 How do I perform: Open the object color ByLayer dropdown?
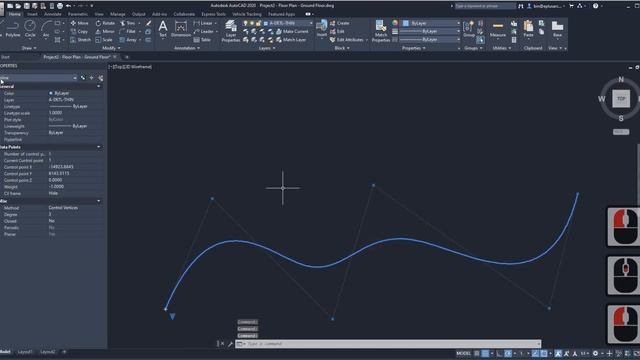431,23
